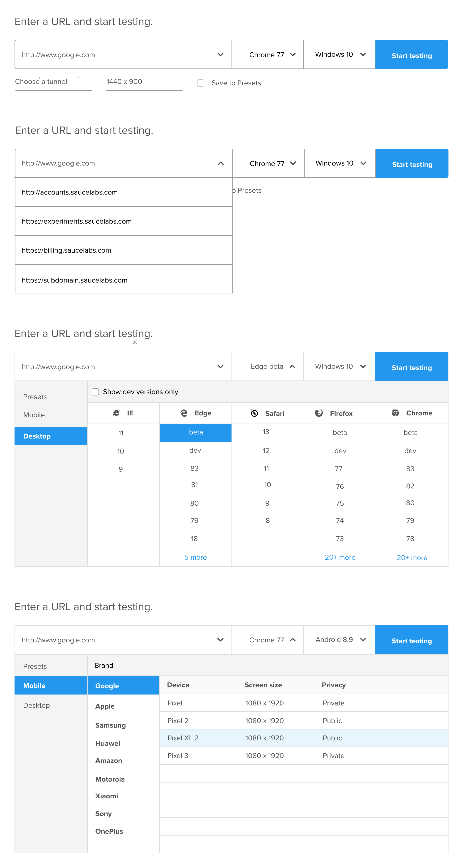Choose https://experiments.saucelabs.com suggestion
463x868 pixels.
tap(124, 221)
